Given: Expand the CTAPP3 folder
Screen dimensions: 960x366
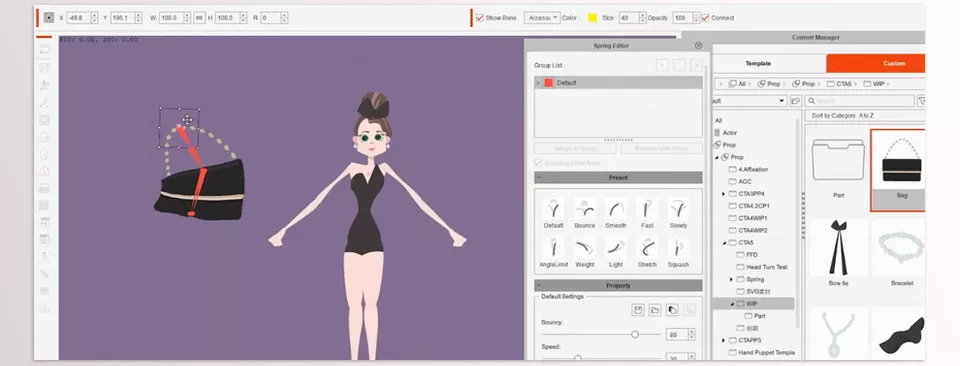Looking at the screenshot, I should (x=723, y=340).
